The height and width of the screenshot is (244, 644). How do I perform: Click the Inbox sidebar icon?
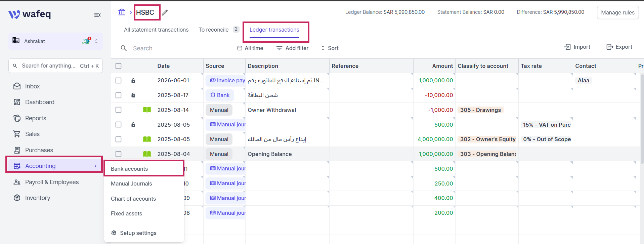point(17,86)
